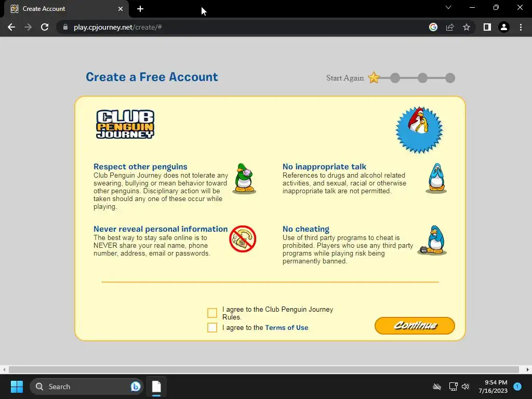Image resolution: width=532 pixels, height=399 pixels.
Task: Select the Create Account tab
Action: [66, 9]
